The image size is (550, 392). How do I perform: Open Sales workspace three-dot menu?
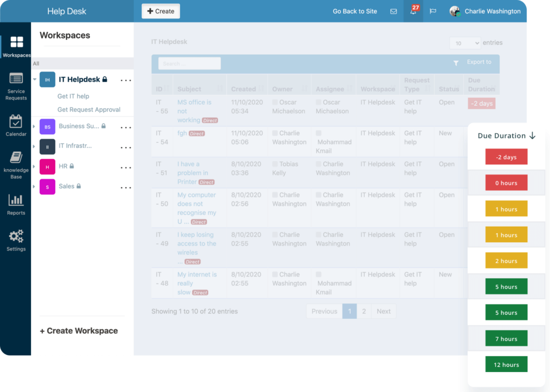[126, 187]
